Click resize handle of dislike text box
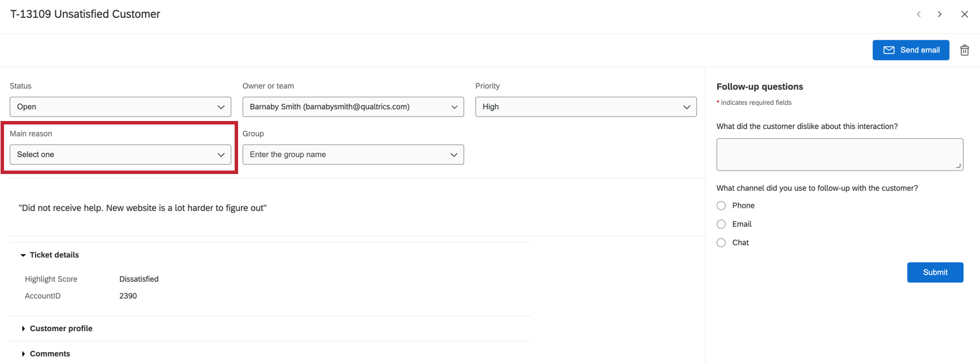 tap(958, 166)
